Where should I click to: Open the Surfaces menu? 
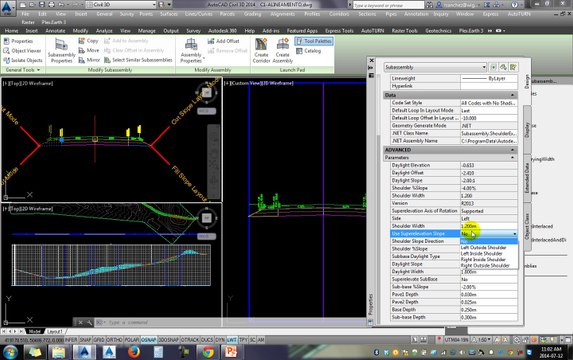(169, 14)
